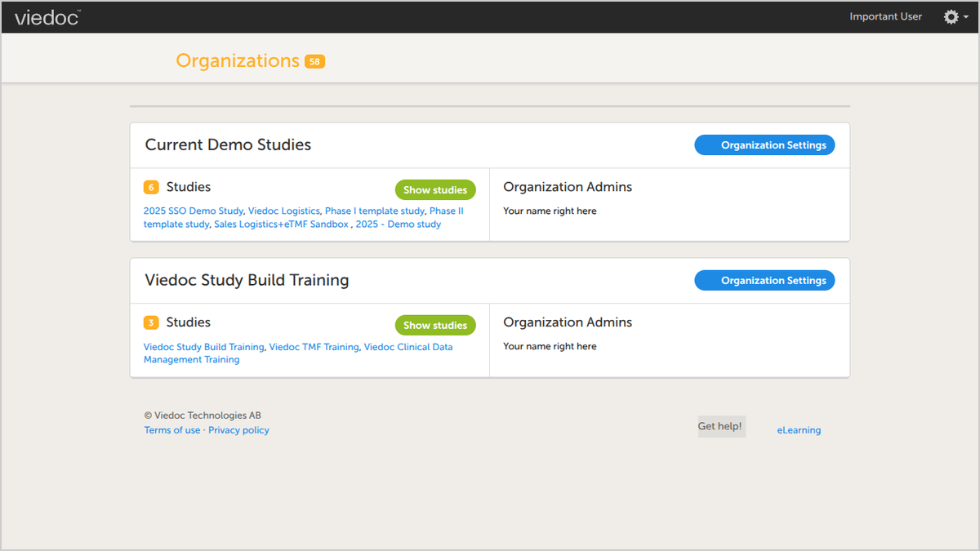Click the Viedoc logo
The height and width of the screenshot is (551, 980).
47,17
